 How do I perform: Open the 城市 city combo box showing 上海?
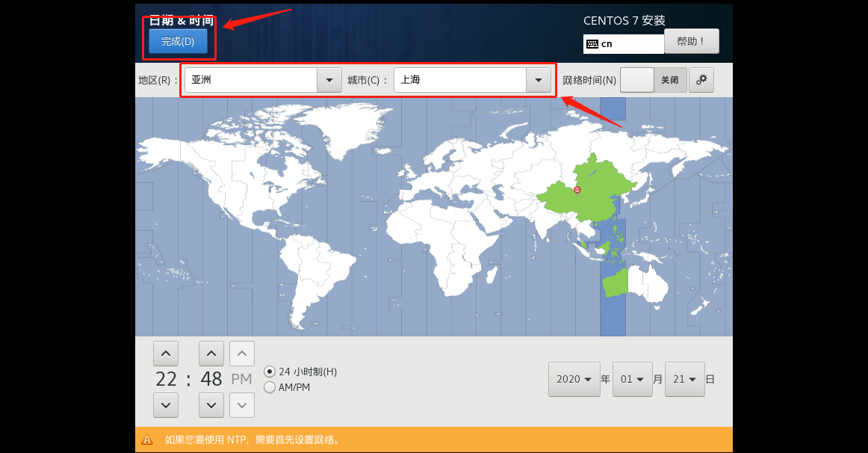coord(472,80)
